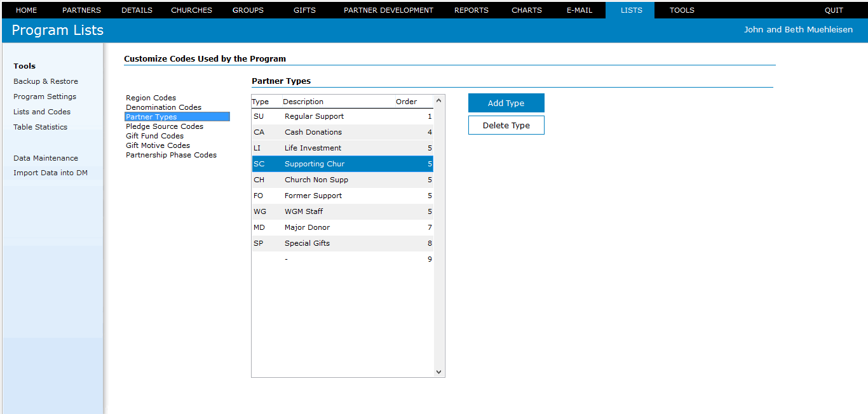Open Table Statistics in sidebar

click(40, 127)
